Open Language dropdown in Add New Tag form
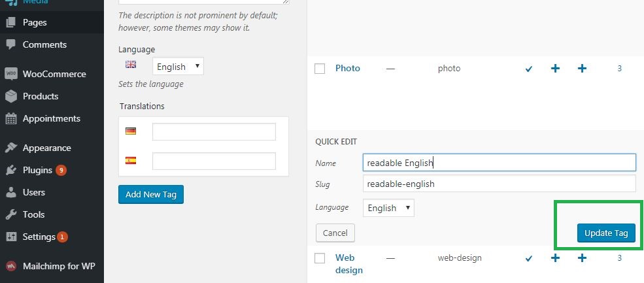Screen dimensions: 644x283 (178, 66)
